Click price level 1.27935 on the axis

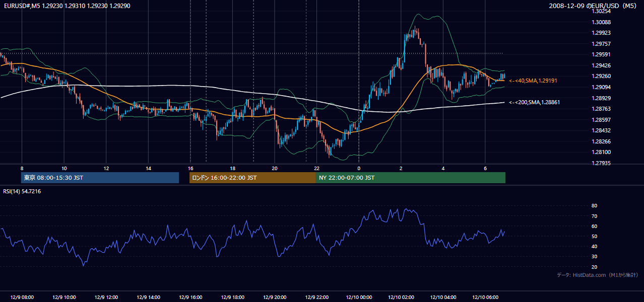(601, 163)
